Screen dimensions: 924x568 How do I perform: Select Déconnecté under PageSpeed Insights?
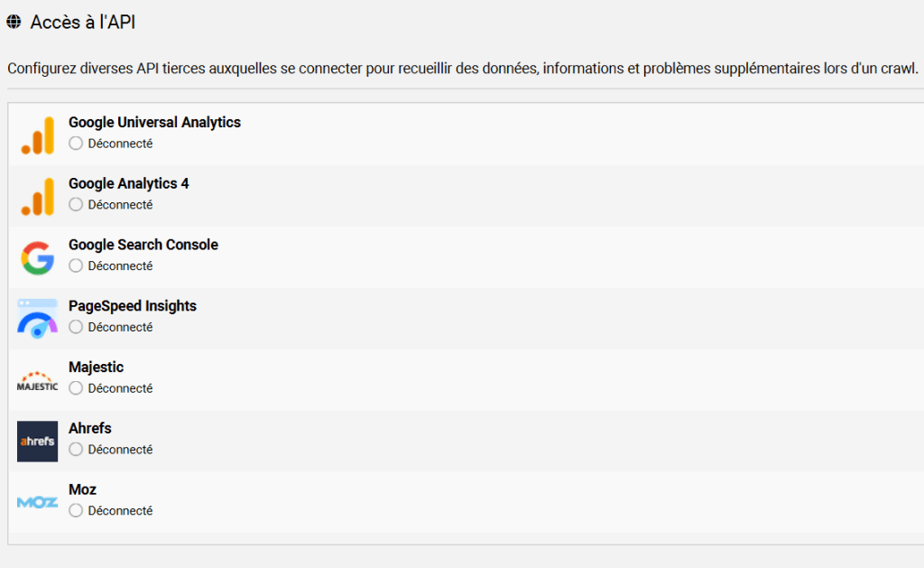(76, 327)
